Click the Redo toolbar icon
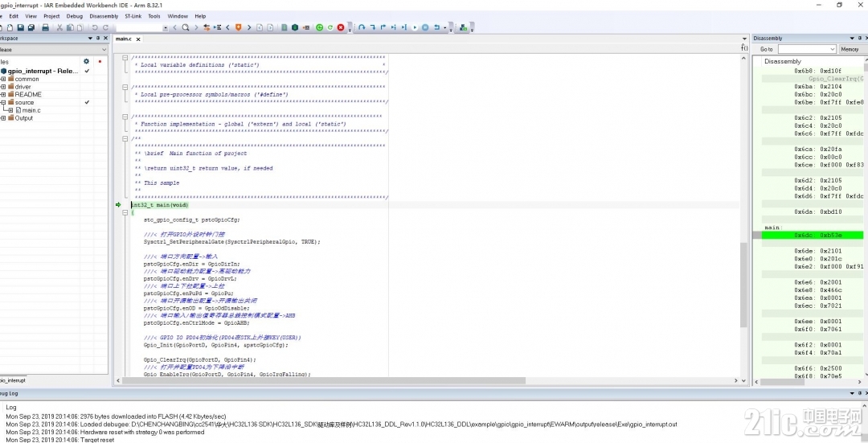Screen dimensions: 868x443 coord(105,27)
